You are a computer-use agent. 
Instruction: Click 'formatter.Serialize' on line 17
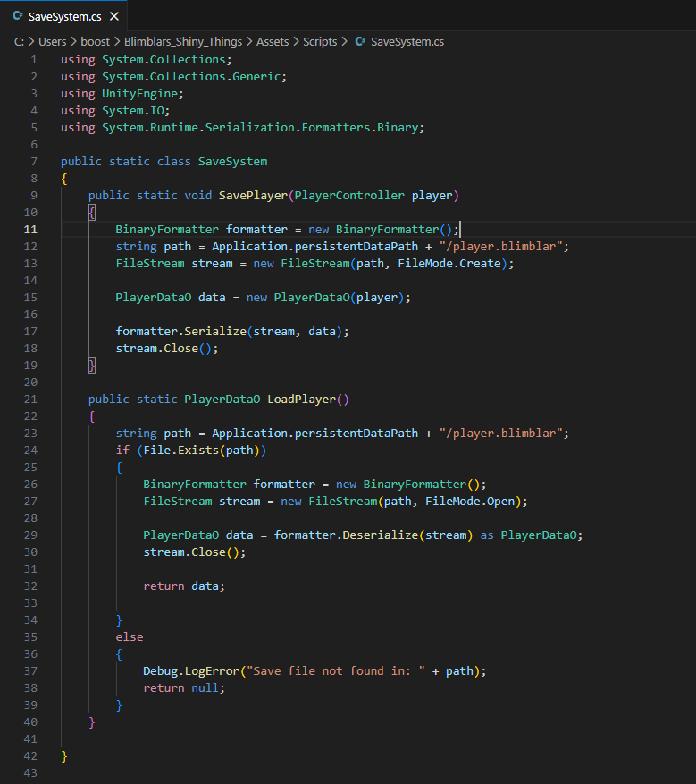pos(180,331)
